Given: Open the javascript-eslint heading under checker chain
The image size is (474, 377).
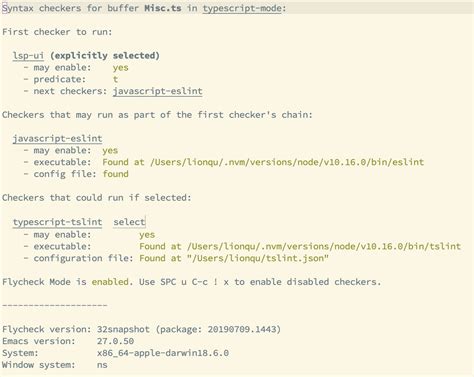Looking at the screenshot, I should pos(57,138).
